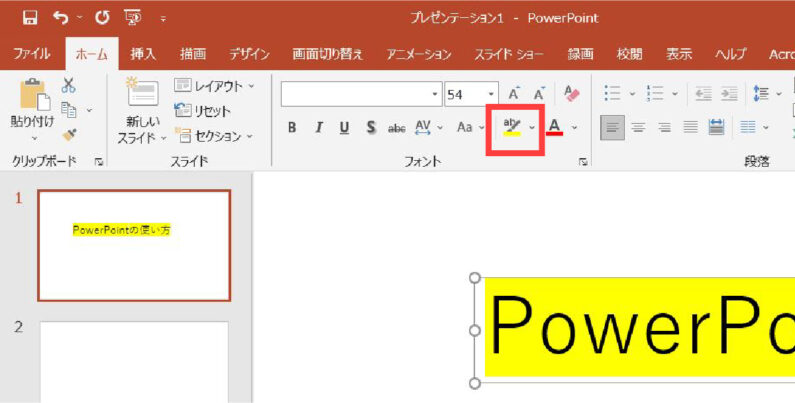This screenshot has width=795, height=403.
Task: Open the デザイン tab
Action: 249,54
